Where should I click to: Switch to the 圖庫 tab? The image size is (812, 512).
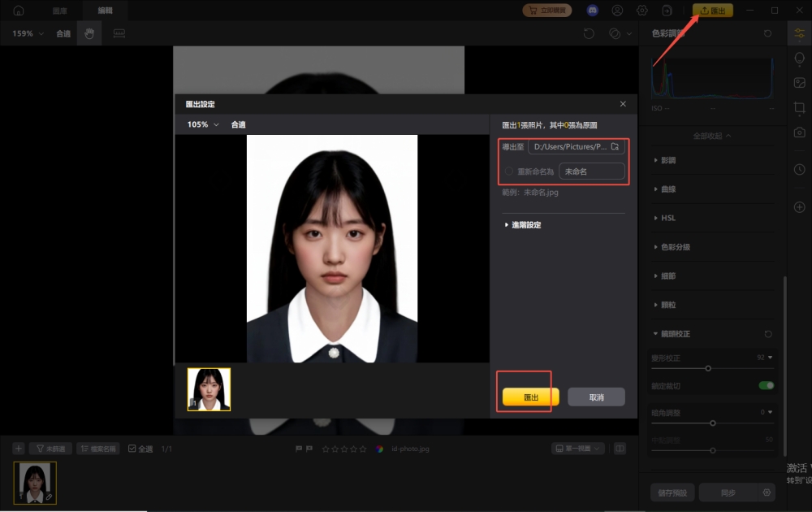click(x=59, y=11)
